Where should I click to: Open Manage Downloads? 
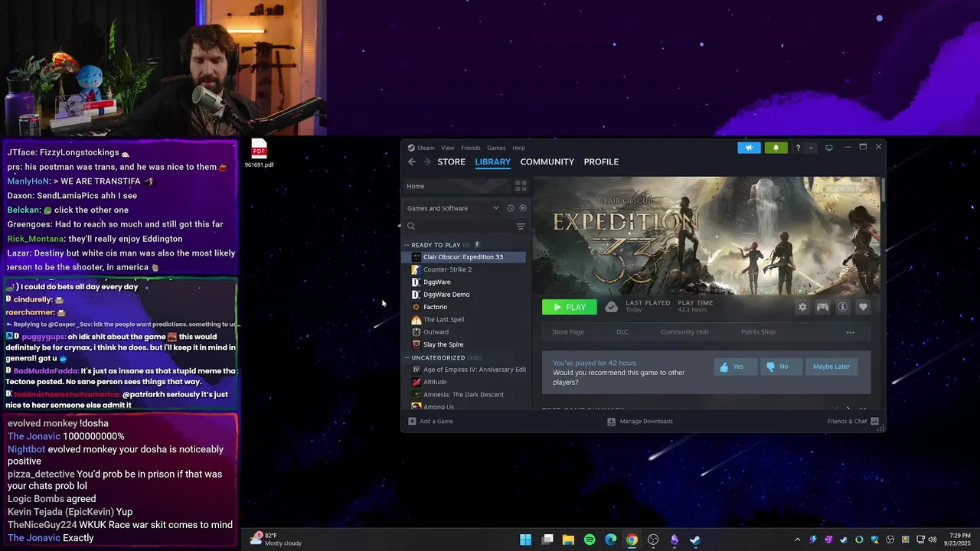click(x=640, y=421)
